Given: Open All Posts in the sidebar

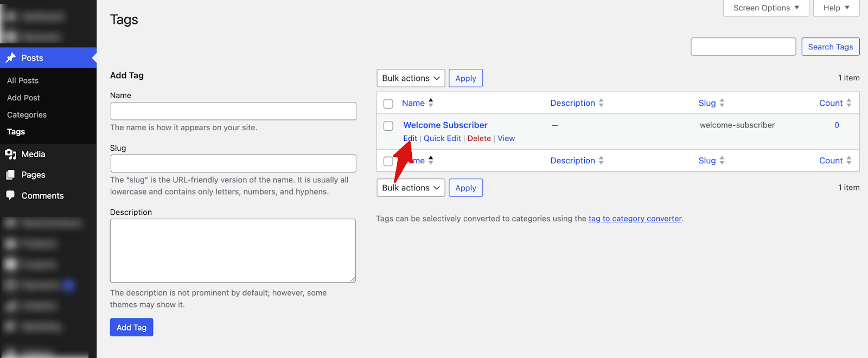Looking at the screenshot, I should tap(23, 81).
